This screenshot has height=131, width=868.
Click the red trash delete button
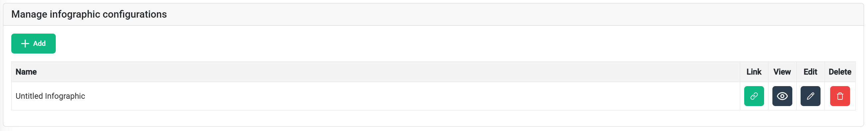click(840, 96)
